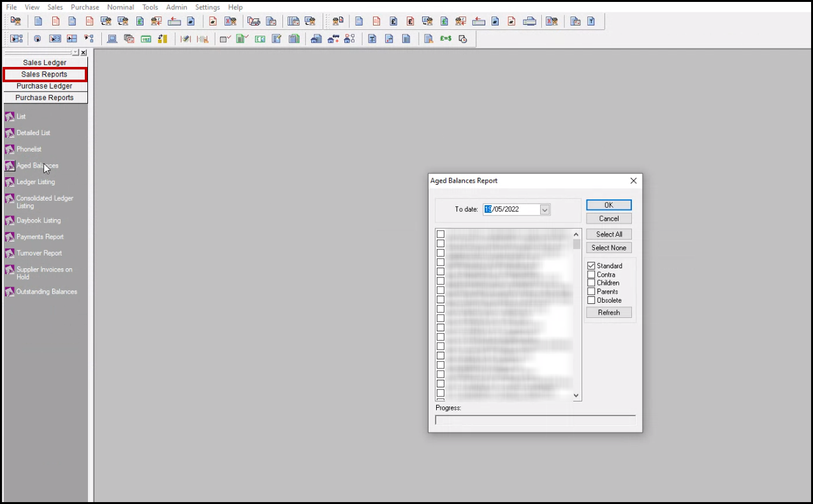Image resolution: width=813 pixels, height=504 pixels.
Task: Close the sidebar panel with X
Action: coord(84,52)
